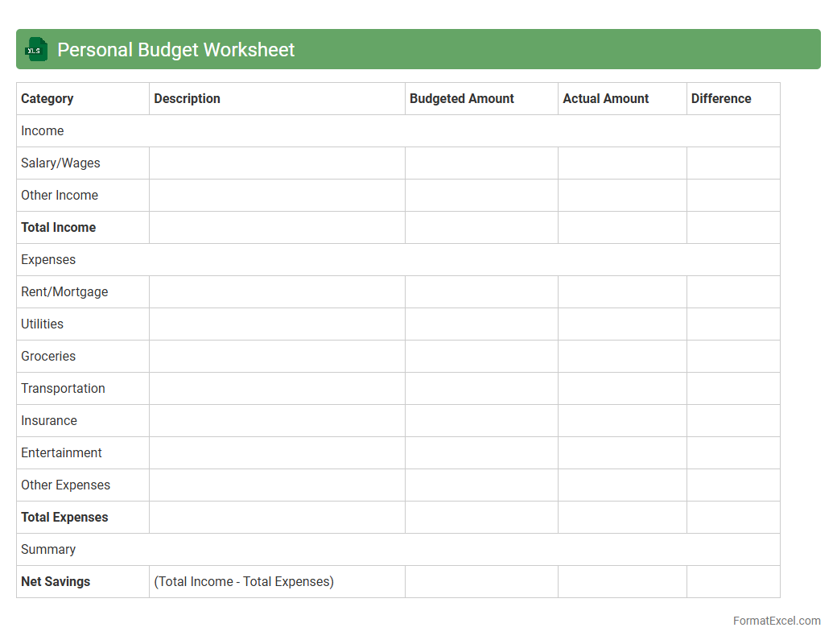Click the XLS file icon in header

pyautogui.click(x=36, y=49)
